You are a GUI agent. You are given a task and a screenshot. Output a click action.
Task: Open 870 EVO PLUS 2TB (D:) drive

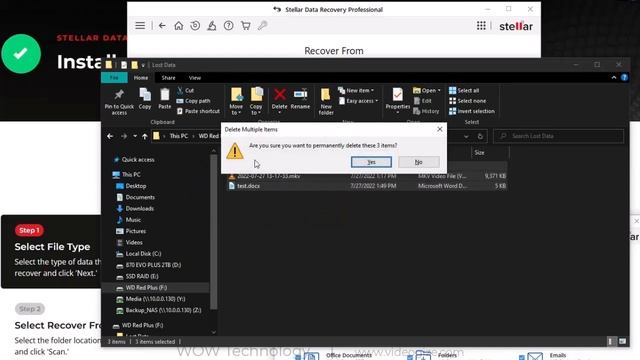(x=153, y=265)
